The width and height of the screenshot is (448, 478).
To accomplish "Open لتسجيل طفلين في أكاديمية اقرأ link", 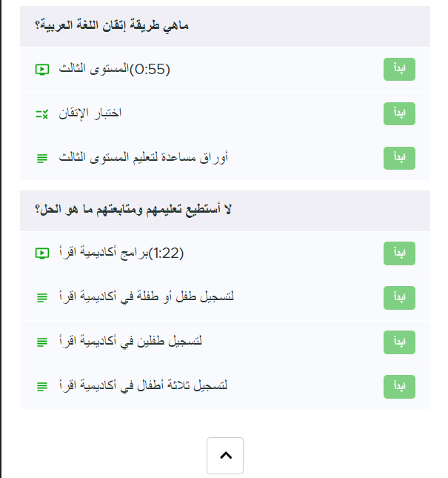I will (x=130, y=342).
